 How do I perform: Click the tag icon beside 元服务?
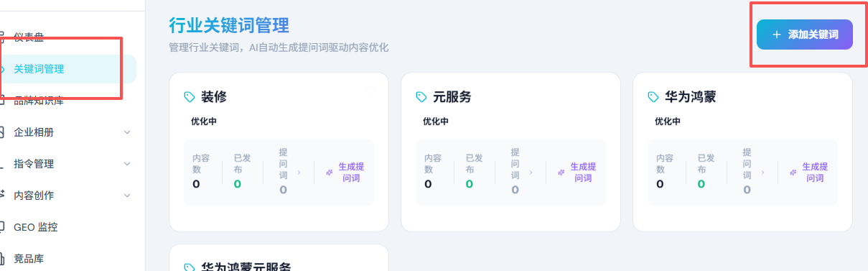coord(421,96)
